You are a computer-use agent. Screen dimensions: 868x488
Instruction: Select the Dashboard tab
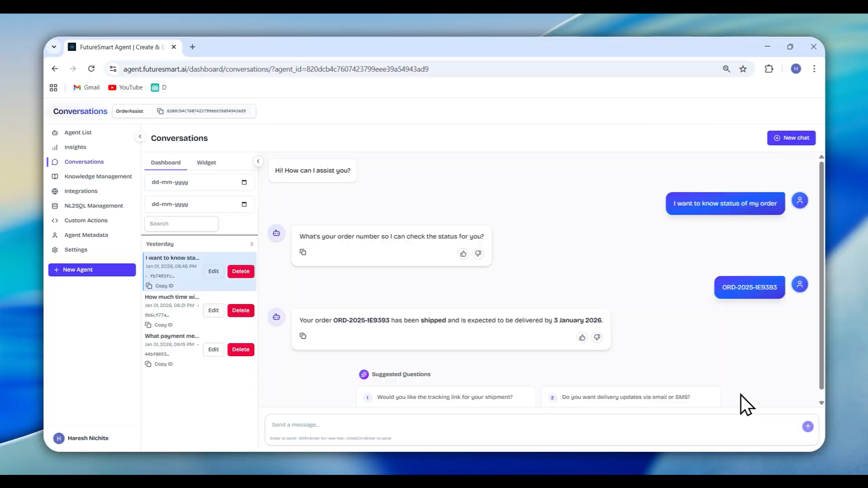click(x=166, y=162)
